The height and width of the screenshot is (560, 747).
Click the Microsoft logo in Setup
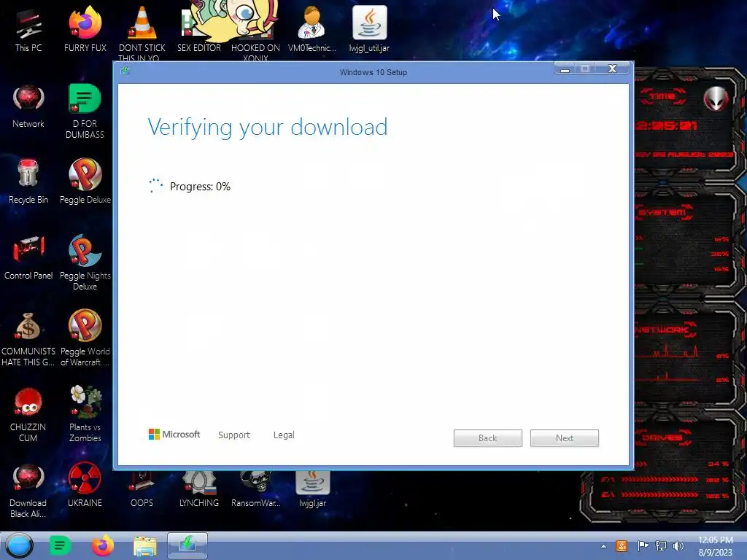pyautogui.click(x=174, y=435)
